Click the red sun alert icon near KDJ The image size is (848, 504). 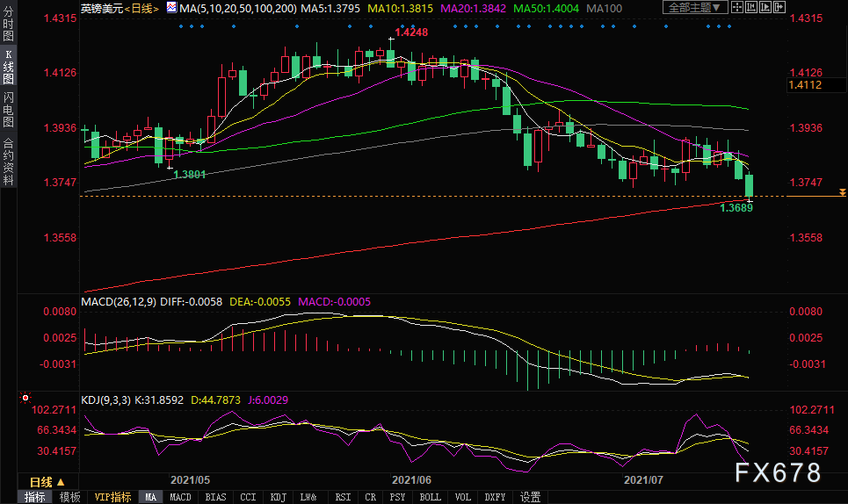pos(25,398)
